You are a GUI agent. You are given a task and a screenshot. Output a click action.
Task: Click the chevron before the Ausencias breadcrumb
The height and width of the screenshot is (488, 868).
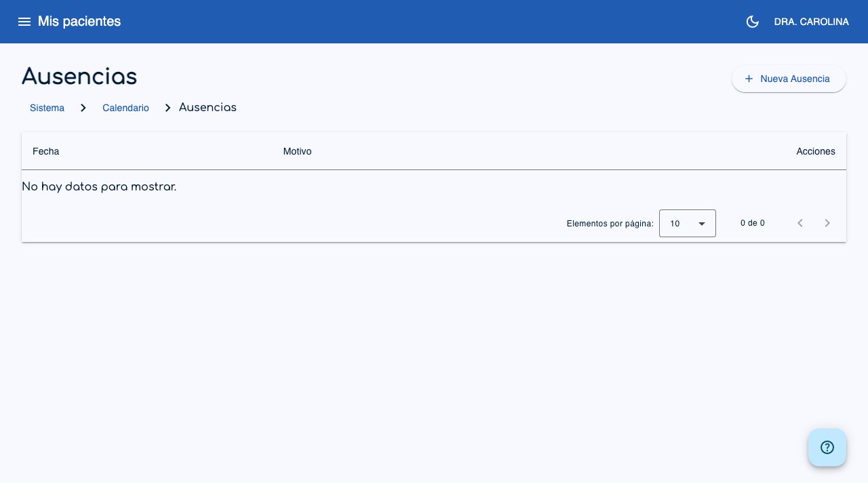(x=168, y=108)
